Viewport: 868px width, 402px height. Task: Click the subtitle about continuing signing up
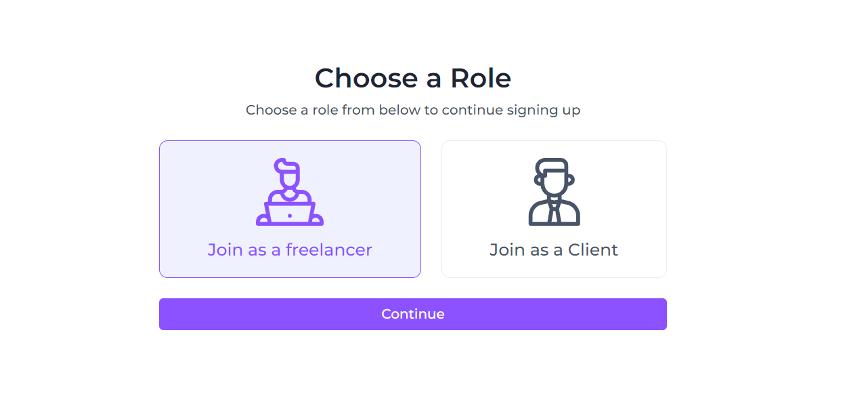[413, 110]
